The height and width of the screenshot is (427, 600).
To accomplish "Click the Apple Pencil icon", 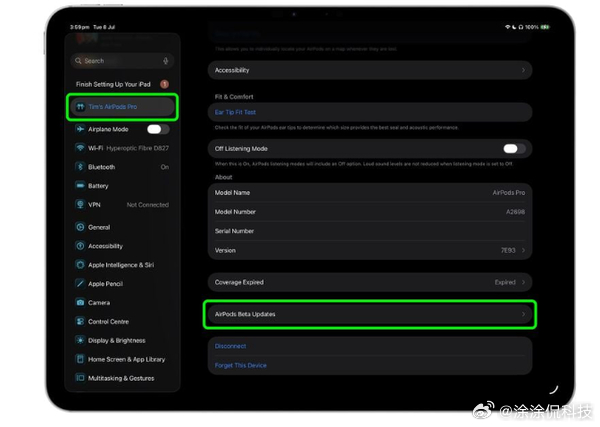I will pos(80,284).
